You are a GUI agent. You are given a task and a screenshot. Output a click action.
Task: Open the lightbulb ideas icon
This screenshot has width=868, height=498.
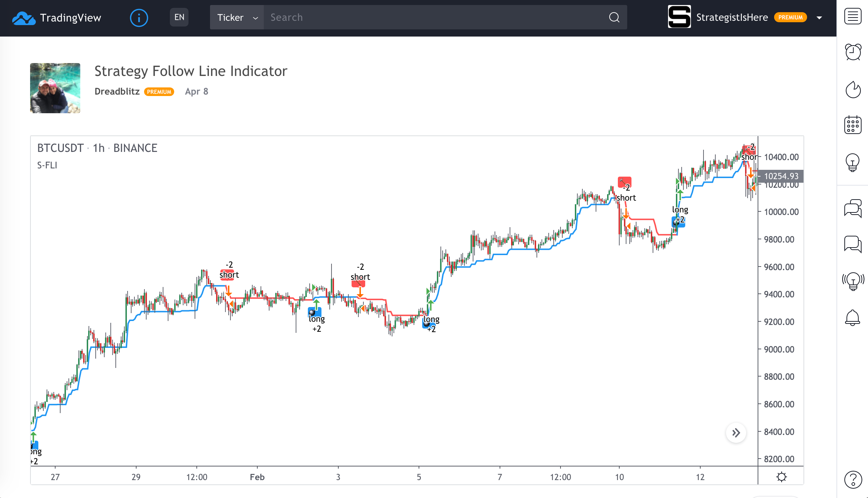853,162
